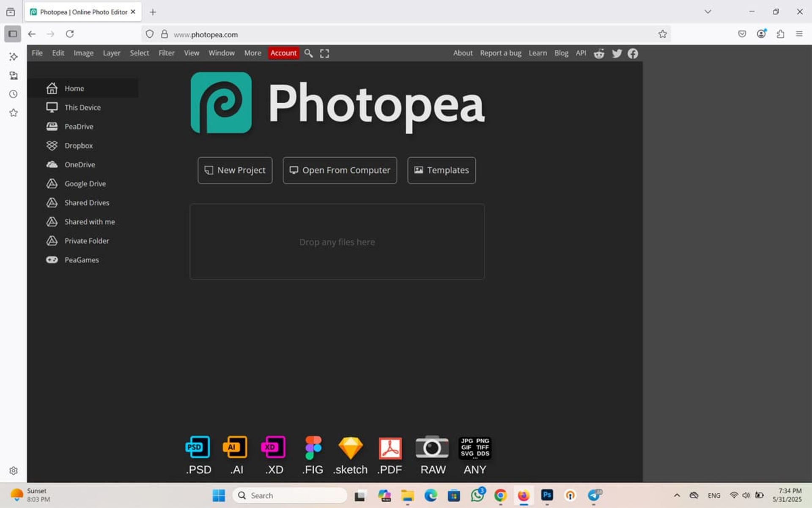Open Shared with me folder
Viewport: 812px width, 508px height.
coord(83,221)
